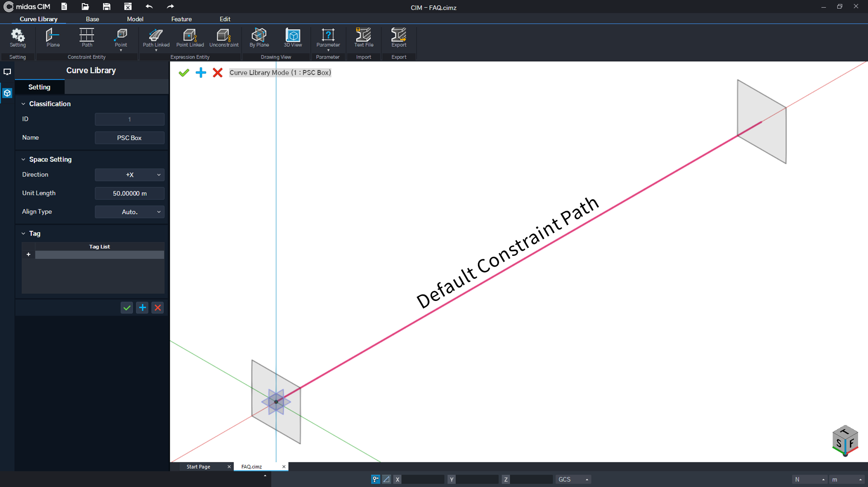Click the message panel sidebar icon
Image resolution: width=868 pixels, height=487 pixels.
(7, 72)
